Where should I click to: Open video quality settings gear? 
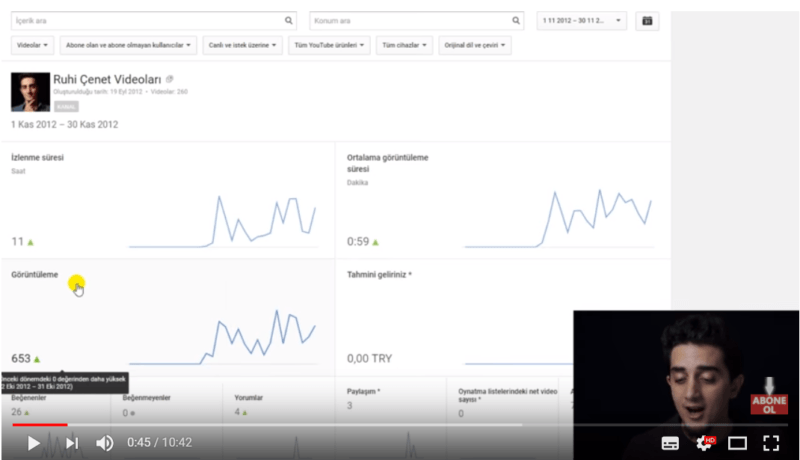pos(704,443)
